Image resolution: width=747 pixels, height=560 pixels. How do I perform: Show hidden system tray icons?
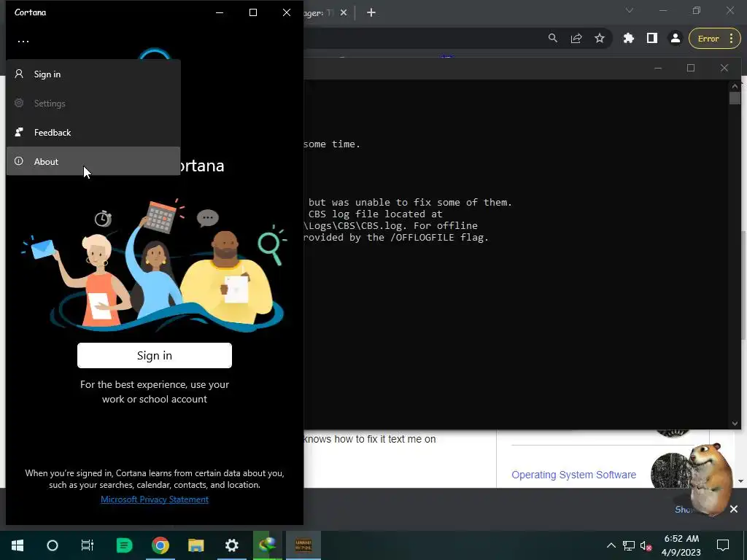611,545
